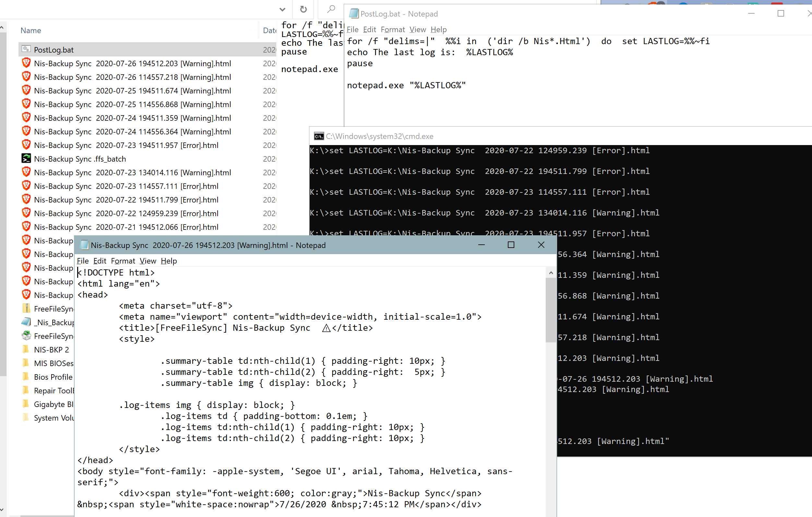Screen dimensions: 812x517
Task: Click the Repair Tool folder icon
Action: pos(26,390)
